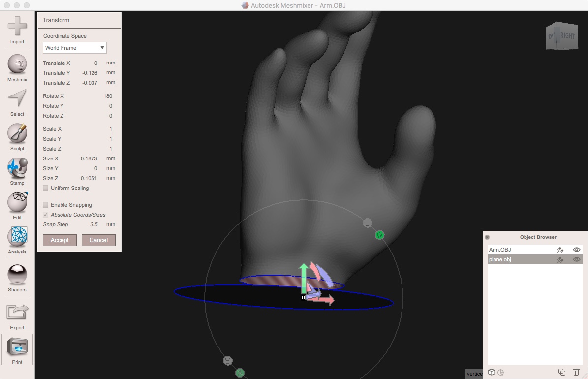Enable Snapping checkbox

[x=46, y=204]
